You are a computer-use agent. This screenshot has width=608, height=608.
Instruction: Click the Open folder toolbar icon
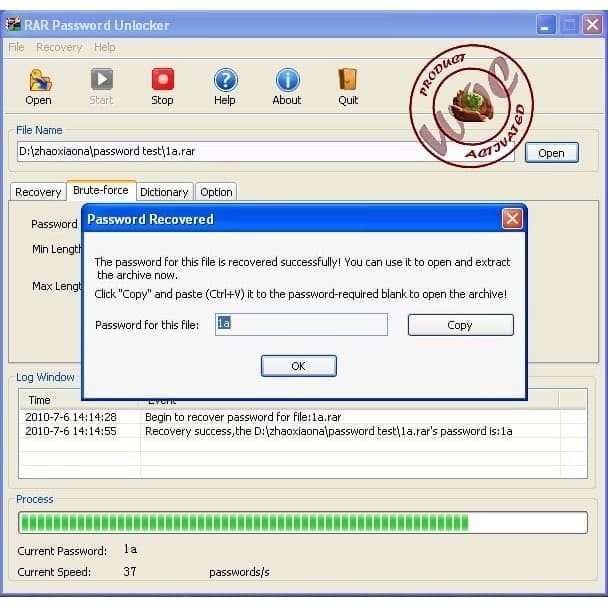click(x=39, y=80)
